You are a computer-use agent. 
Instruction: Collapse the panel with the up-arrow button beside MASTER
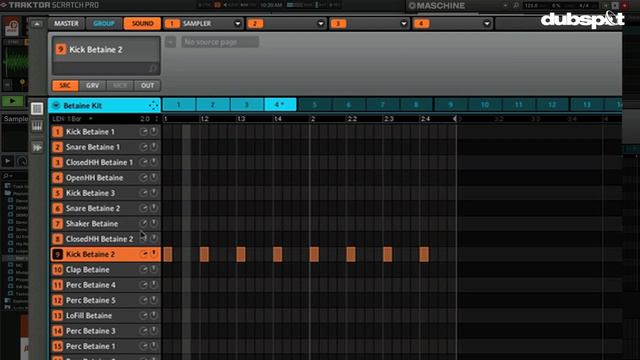(x=37, y=24)
